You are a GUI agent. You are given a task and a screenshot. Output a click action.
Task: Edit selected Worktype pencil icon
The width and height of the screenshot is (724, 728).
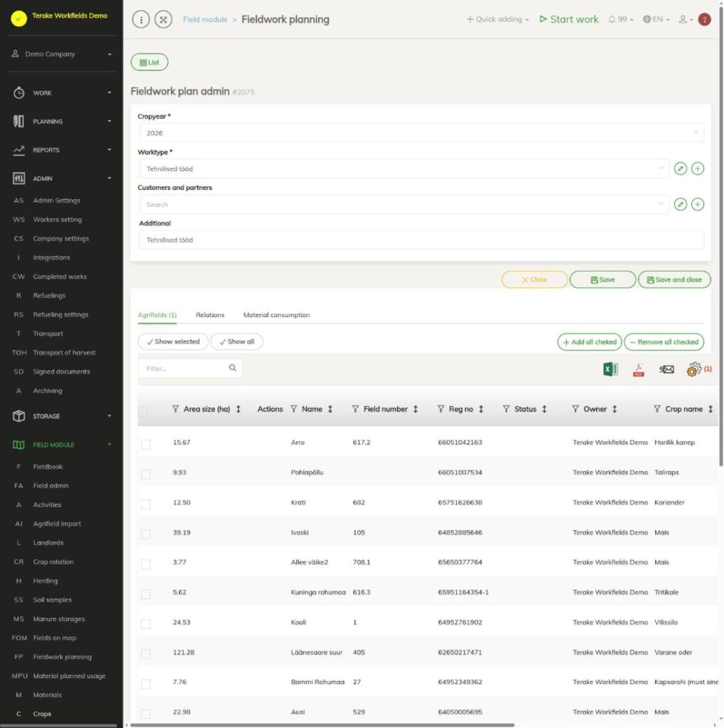coord(681,168)
